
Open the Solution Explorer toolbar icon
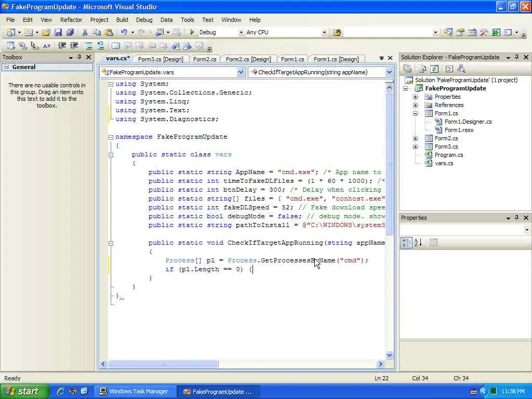(448, 33)
